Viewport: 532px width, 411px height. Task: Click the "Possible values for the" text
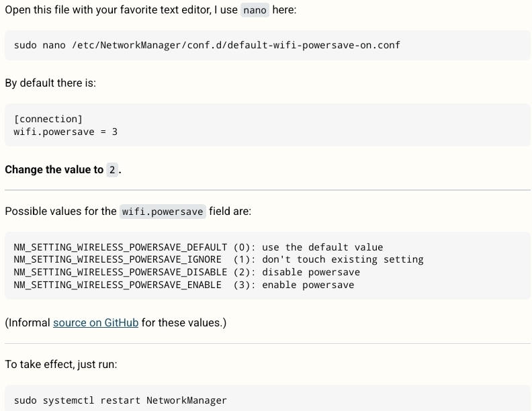click(x=60, y=212)
